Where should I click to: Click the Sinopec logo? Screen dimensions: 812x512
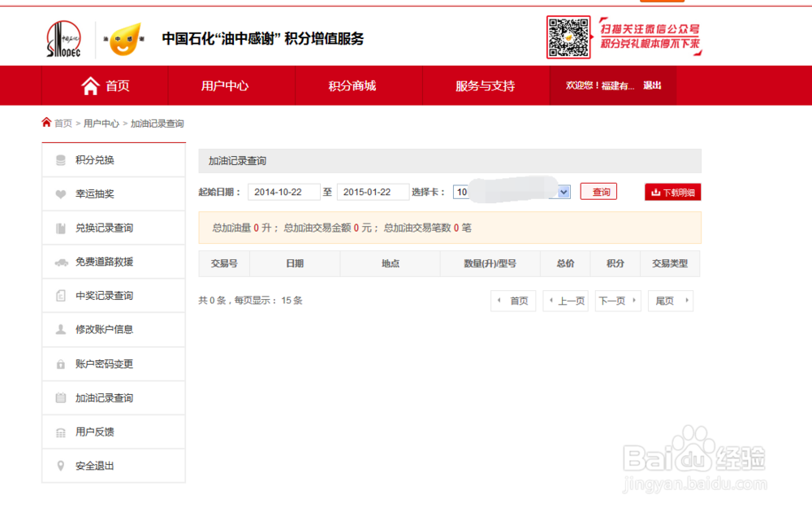click(x=64, y=38)
